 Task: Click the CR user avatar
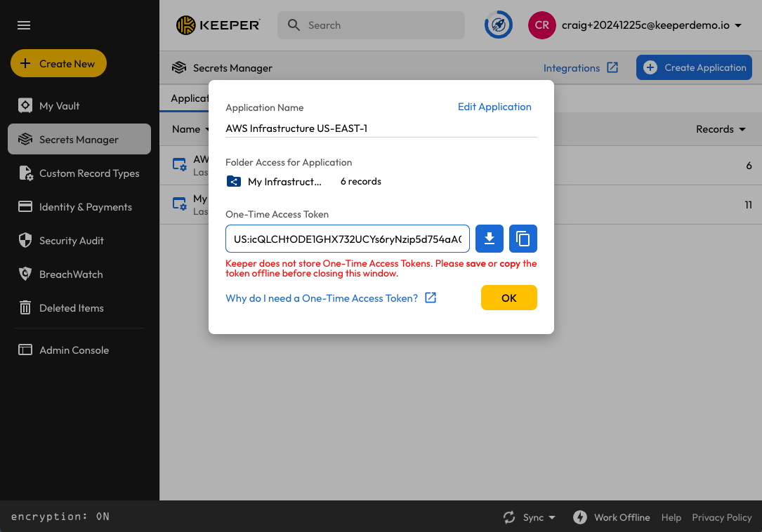541,25
